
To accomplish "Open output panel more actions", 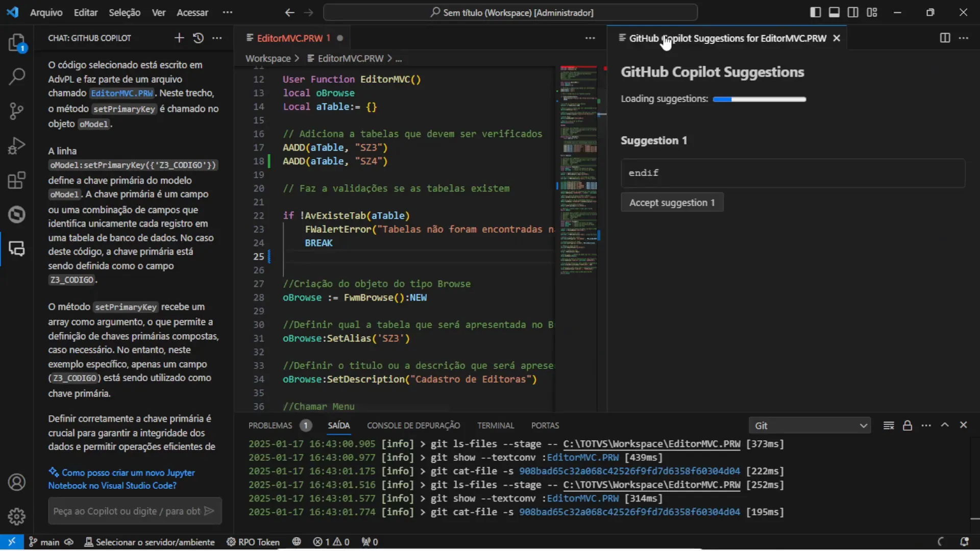I will [926, 425].
